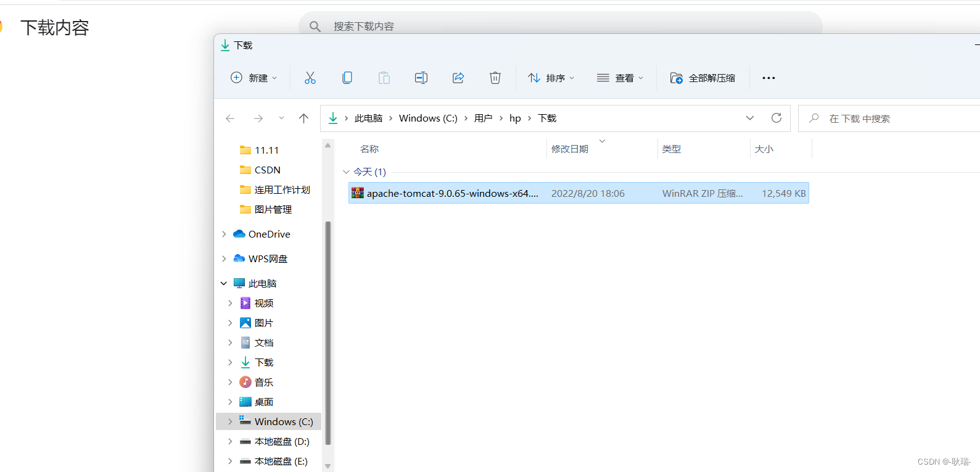This screenshot has height=472, width=980.
Task: Click the 文档 library icon
Action: click(245, 342)
